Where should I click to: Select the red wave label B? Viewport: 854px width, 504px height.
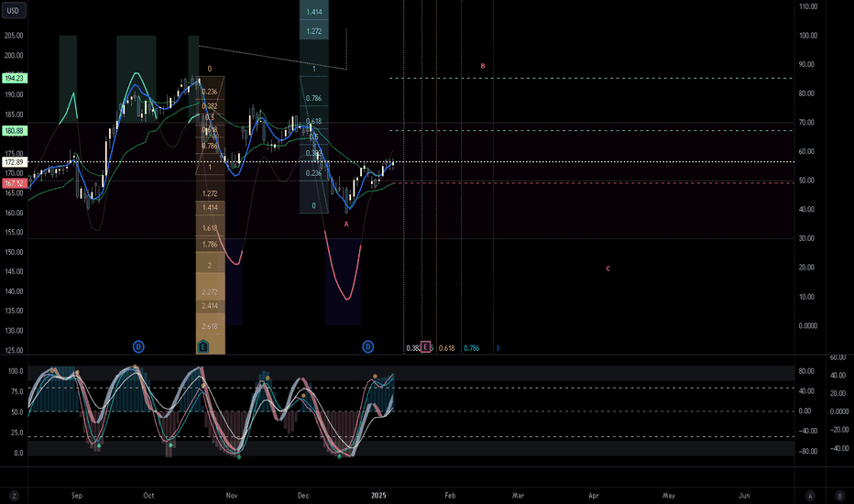pyautogui.click(x=483, y=66)
